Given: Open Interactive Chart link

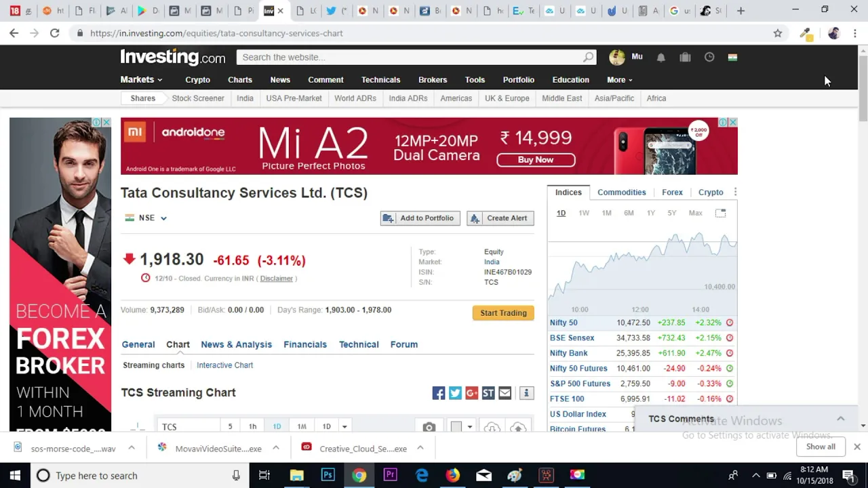Looking at the screenshot, I should 224,365.
